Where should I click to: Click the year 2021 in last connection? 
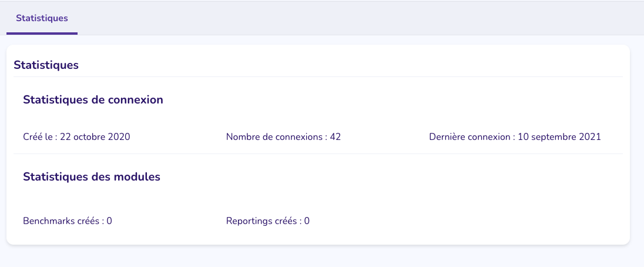click(x=590, y=137)
